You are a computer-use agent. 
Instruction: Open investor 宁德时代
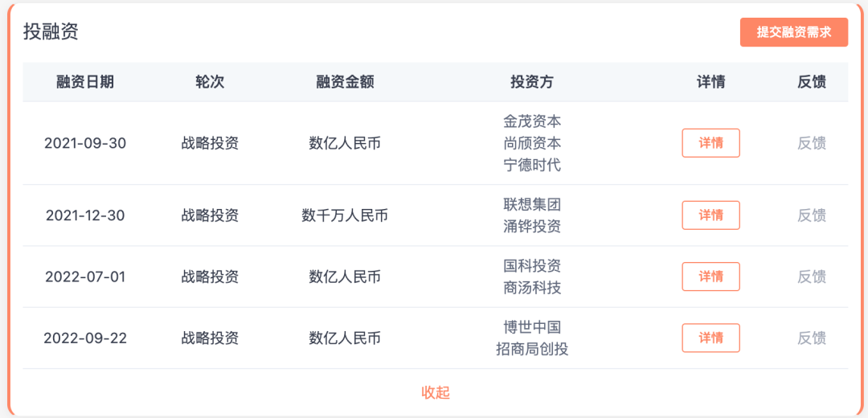532,166
